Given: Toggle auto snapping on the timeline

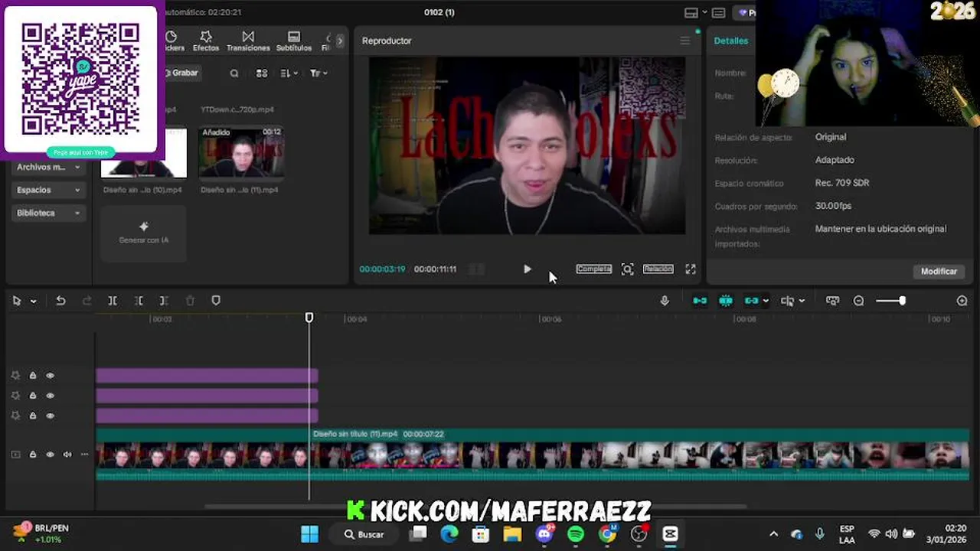Looking at the screenshot, I should (726, 301).
